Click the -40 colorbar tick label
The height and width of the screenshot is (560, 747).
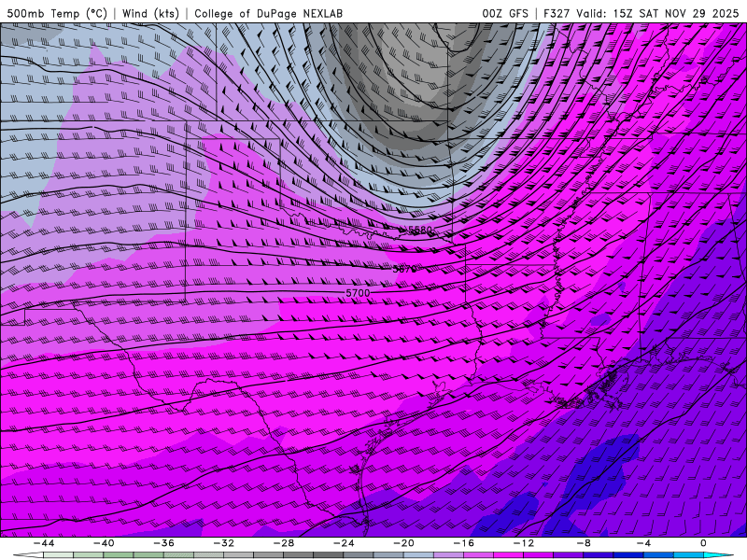click(104, 543)
